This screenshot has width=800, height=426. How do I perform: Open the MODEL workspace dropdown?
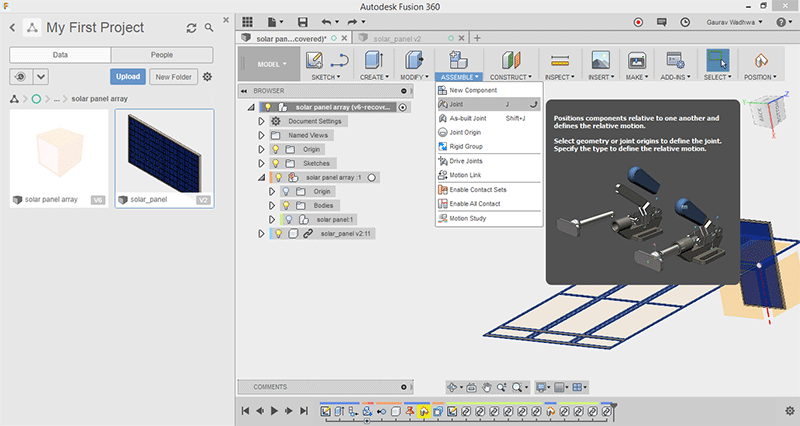[270, 63]
